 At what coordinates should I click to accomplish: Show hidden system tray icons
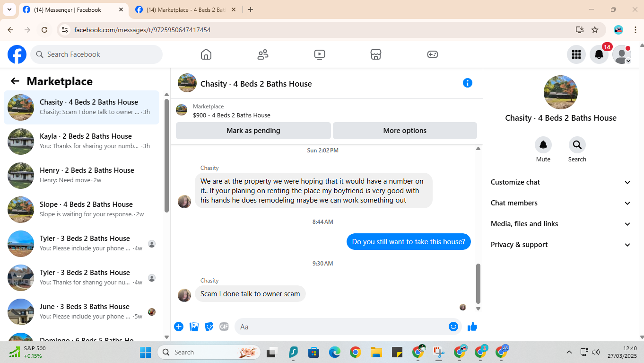569,352
